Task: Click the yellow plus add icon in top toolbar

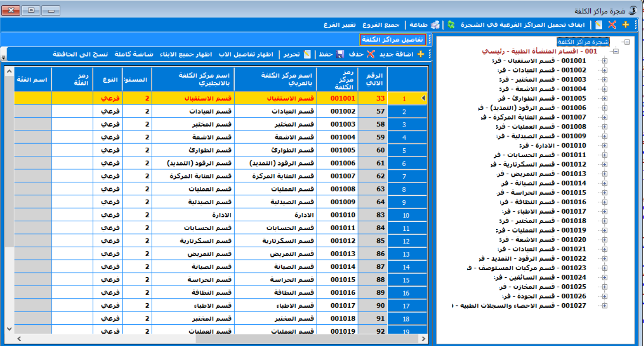Action: point(626,24)
